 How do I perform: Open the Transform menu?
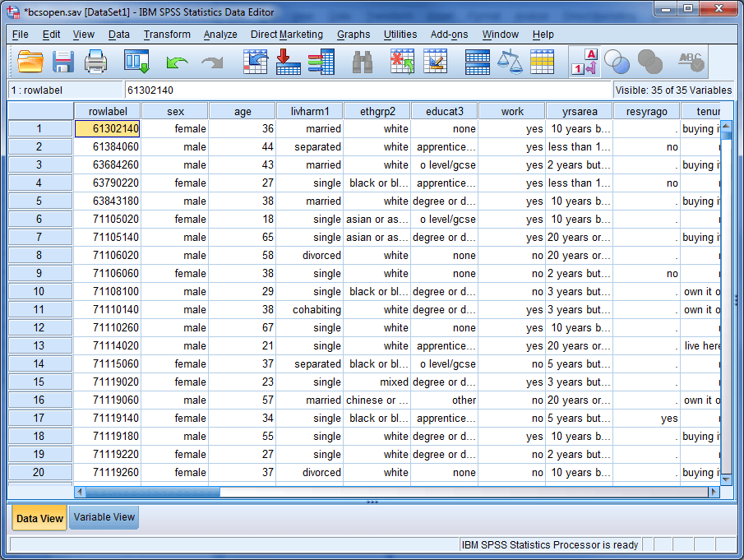click(167, 35)
